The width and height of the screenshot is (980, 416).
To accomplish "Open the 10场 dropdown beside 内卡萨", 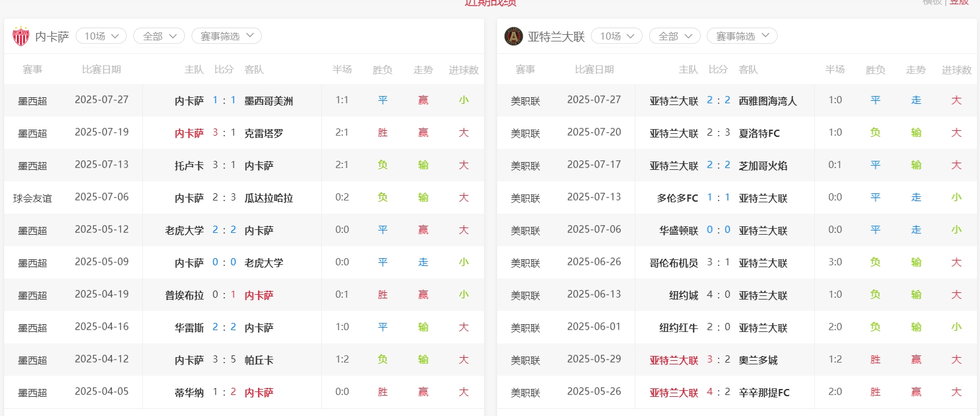I will 101,36.
